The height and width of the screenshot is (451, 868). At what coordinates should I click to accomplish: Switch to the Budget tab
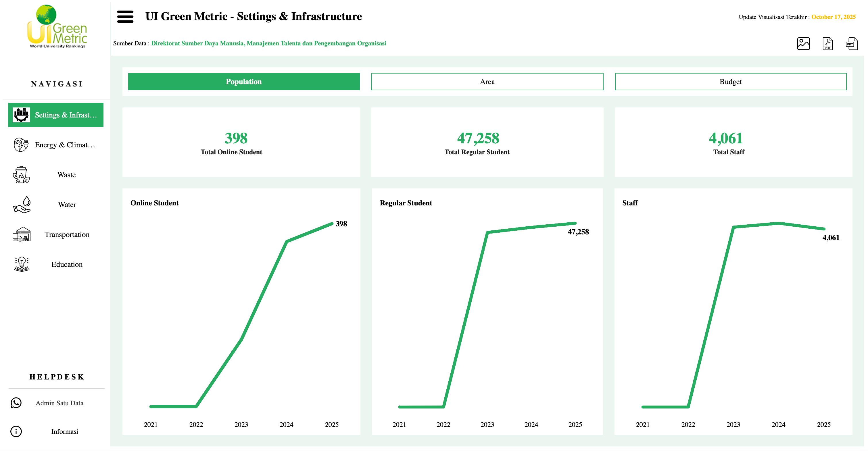pyautogui.click(x=731, y=82)
